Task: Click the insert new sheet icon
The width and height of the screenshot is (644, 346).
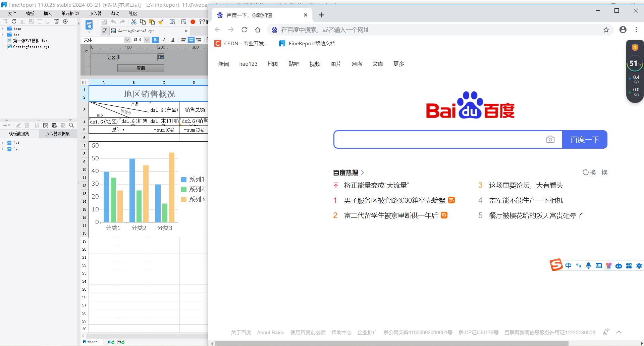Action: pyautogui.click(x=111, y=342)
